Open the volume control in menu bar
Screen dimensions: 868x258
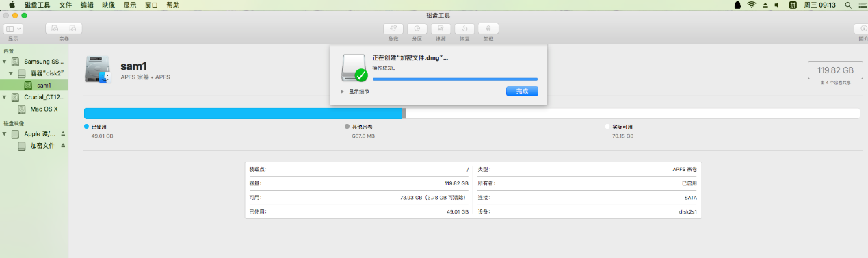[x=776, y=5]
